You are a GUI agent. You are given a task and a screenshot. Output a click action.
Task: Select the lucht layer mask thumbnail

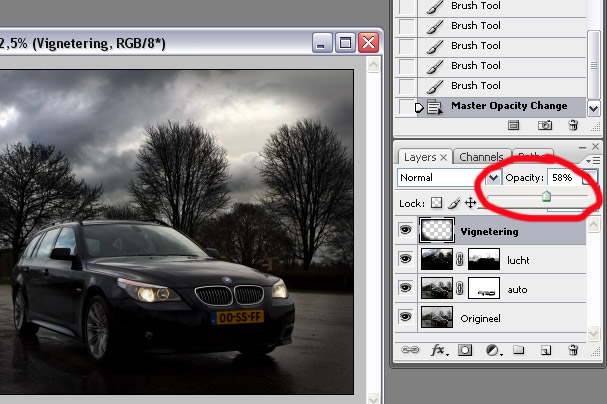(484, 259)
